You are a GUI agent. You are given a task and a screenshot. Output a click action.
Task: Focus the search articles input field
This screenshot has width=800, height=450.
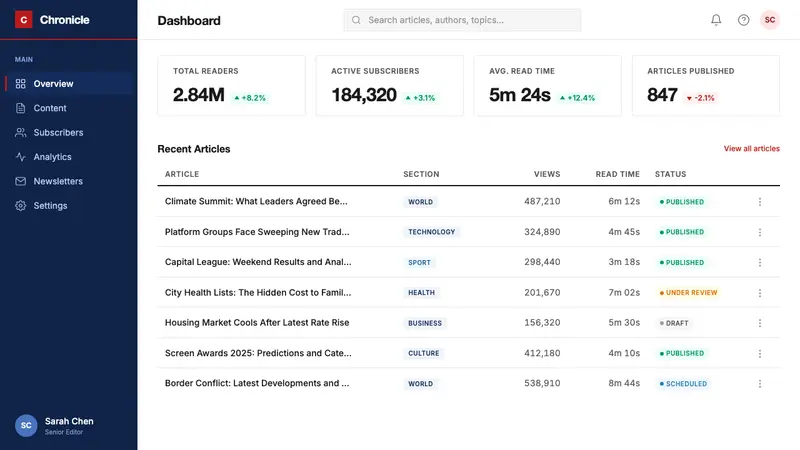pyautogui.click(x=462, y=20)
